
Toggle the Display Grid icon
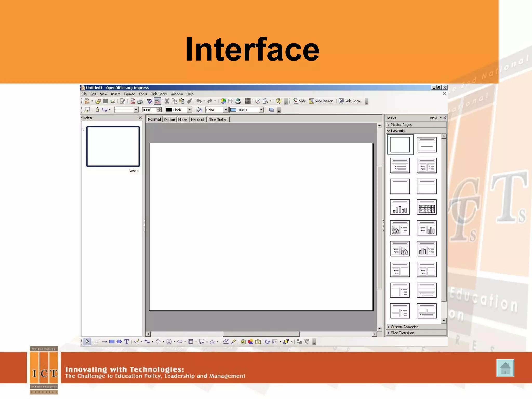tap(248, 101)
